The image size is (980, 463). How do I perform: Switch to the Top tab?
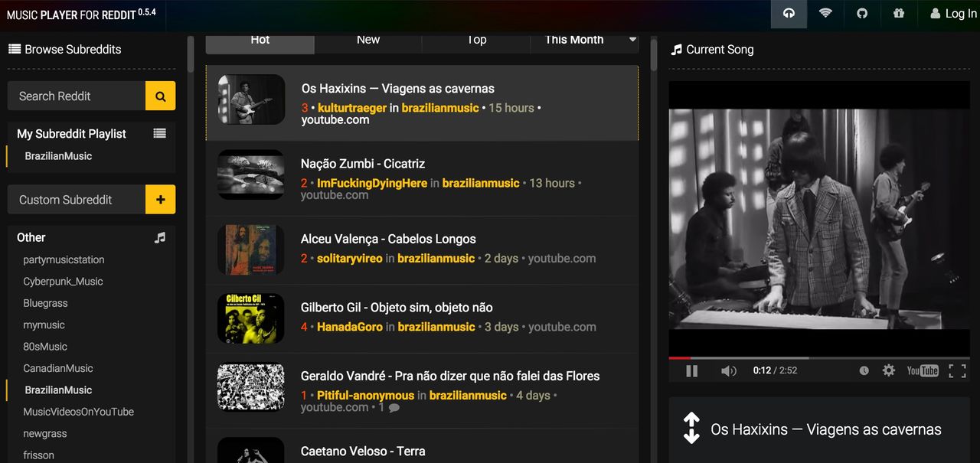pos(476,39)
